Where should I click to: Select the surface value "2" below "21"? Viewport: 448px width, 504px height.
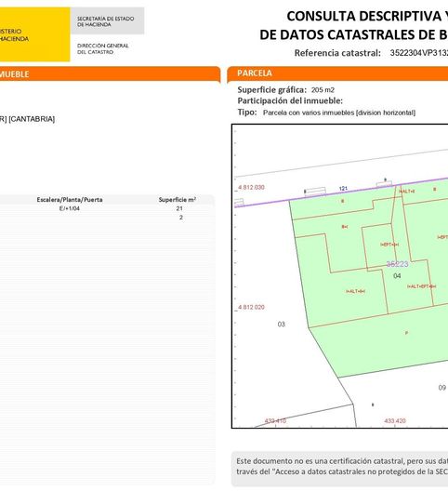click(181, 218)
